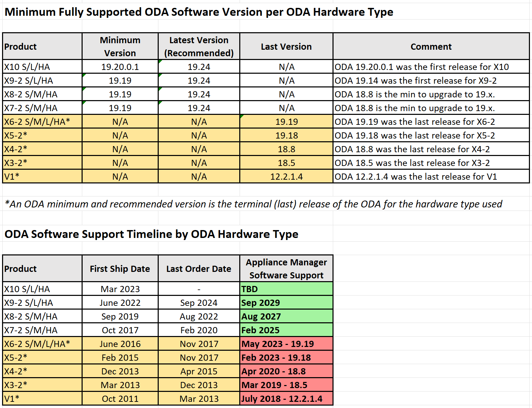Click 'Feb 2023 - 19.18' support cell

[286, 357]
